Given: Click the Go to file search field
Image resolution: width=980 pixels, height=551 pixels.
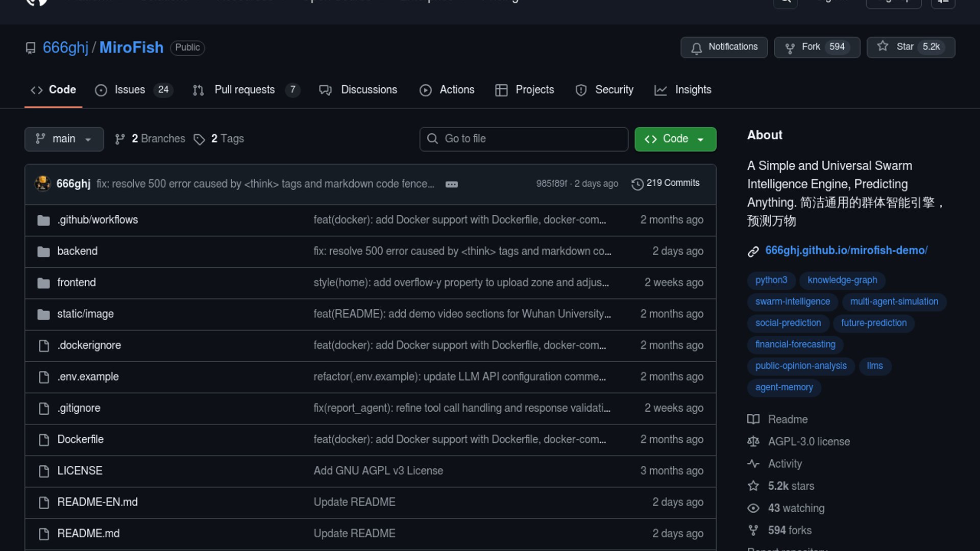Looking at the screenshot, I should 524,139.
